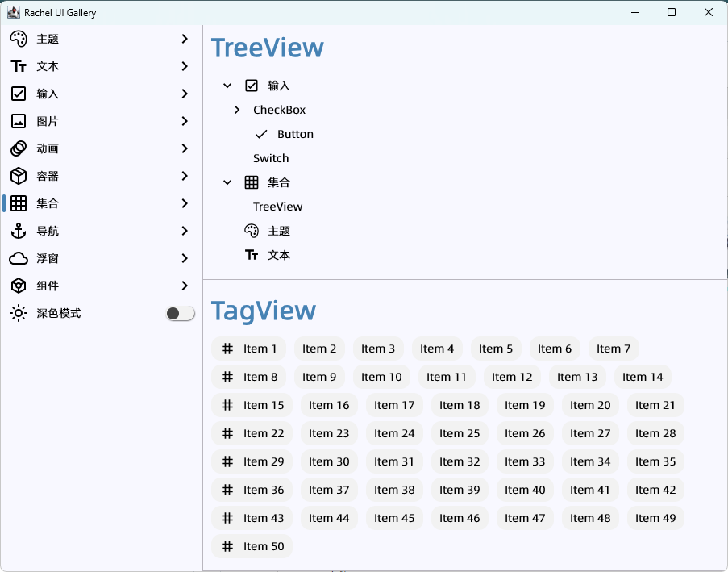Click the checkbox icon in tree node 输入
The height and width of the screenshot is (572, 728).
(x=252, y=86)
